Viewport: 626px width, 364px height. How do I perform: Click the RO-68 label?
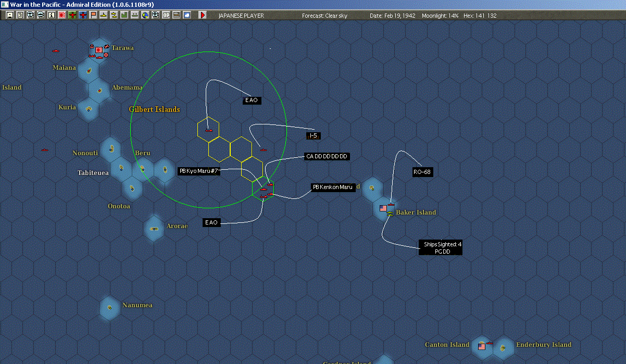click(x=423, y=172)
